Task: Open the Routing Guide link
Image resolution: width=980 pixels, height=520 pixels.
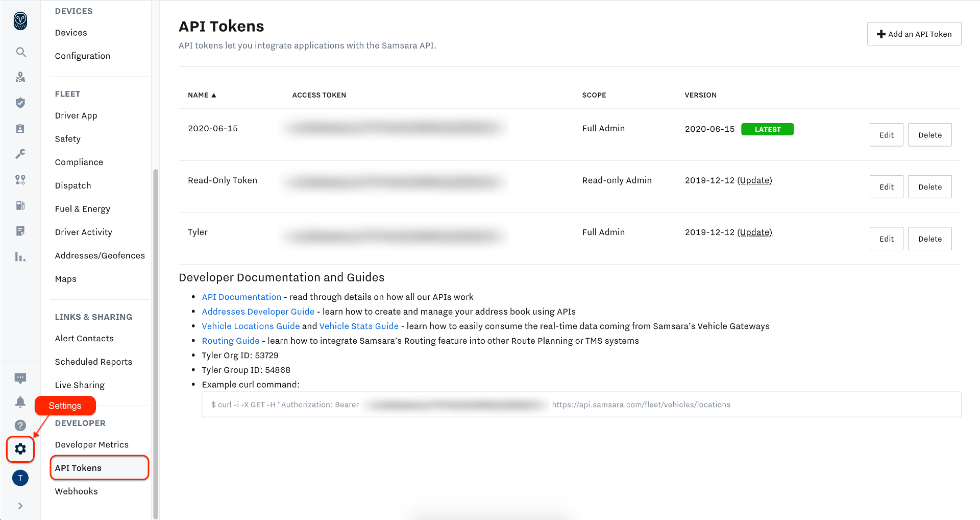Action: [231, 341]
